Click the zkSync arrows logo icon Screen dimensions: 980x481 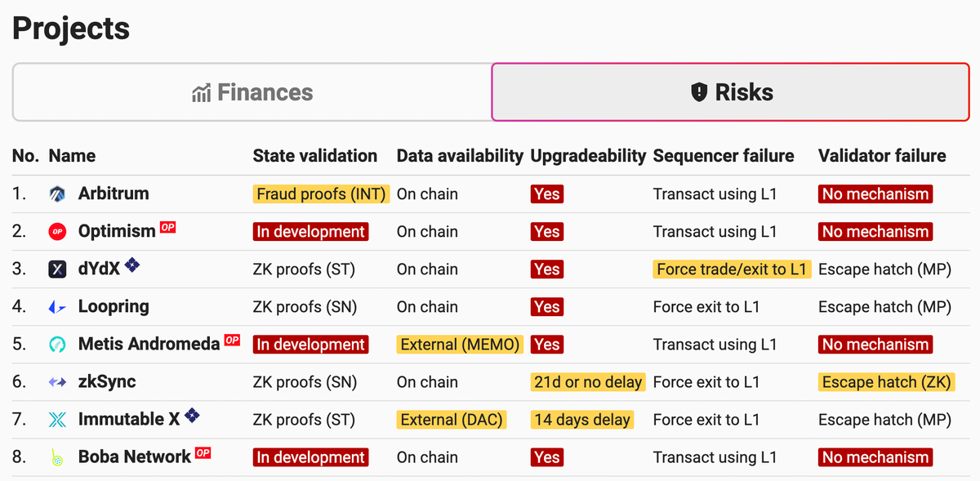tap(57, 382)
